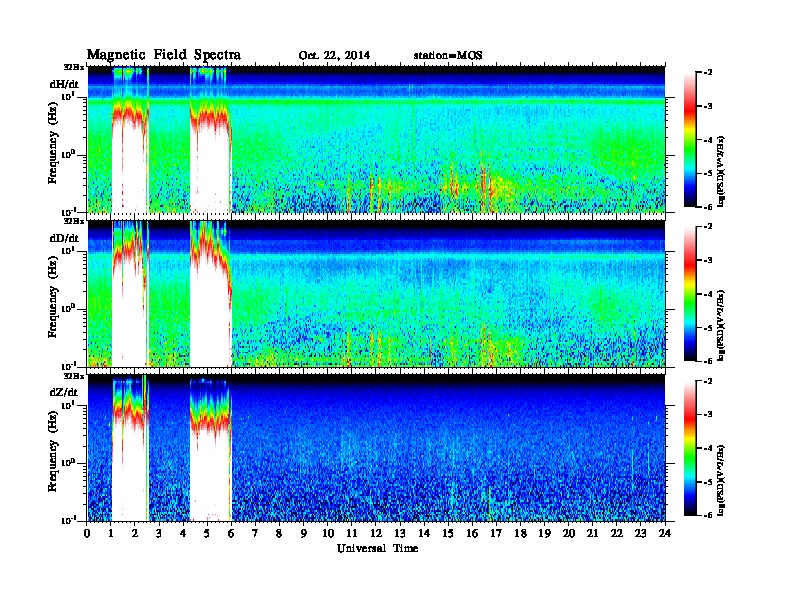
Task: Click the dZ/dt panel color bar
Action: point(690,448)
